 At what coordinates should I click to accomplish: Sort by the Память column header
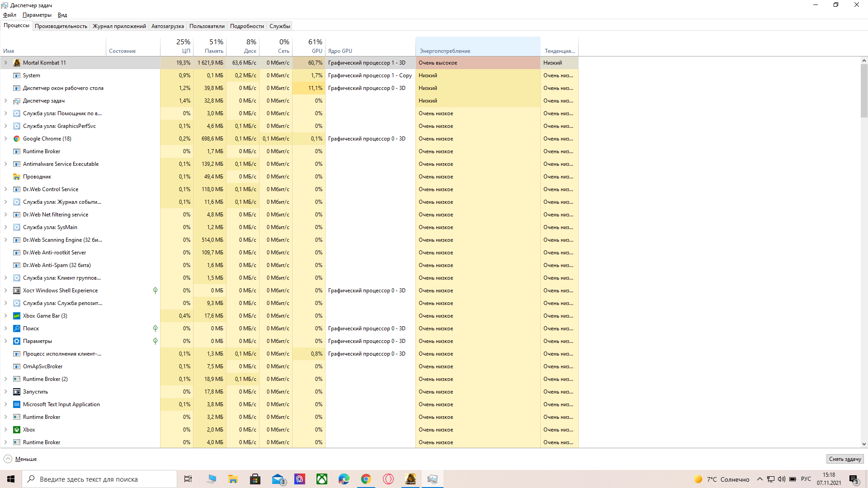click(x=210, y=46)
